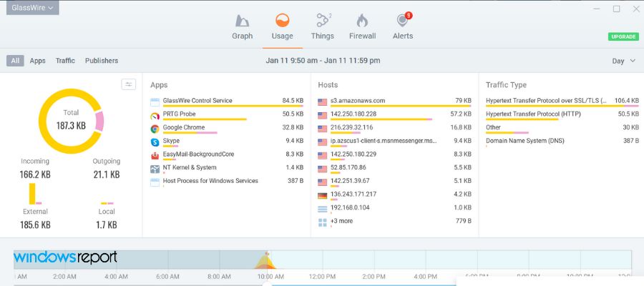Click the flag icon next to 216.239.32.116
The image size is (644, 286).
click(323, 129)
